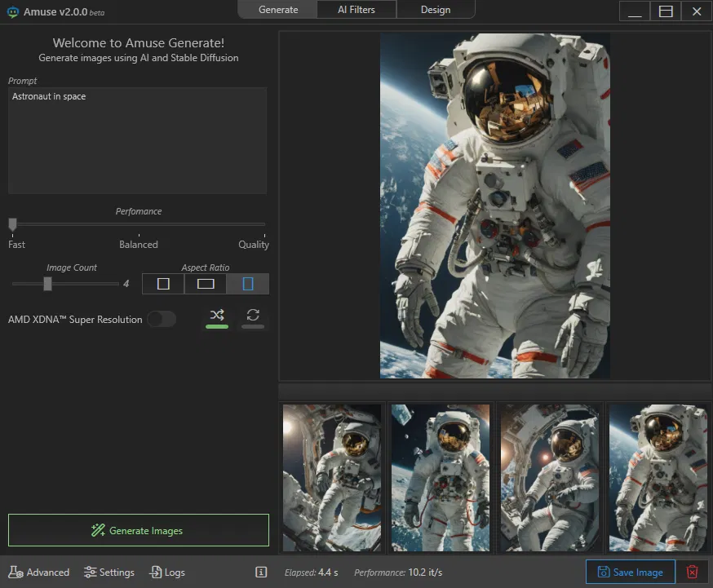713x588 pixels.
Task: Click the info icon in status bar
Action: [x=261, y=573]
